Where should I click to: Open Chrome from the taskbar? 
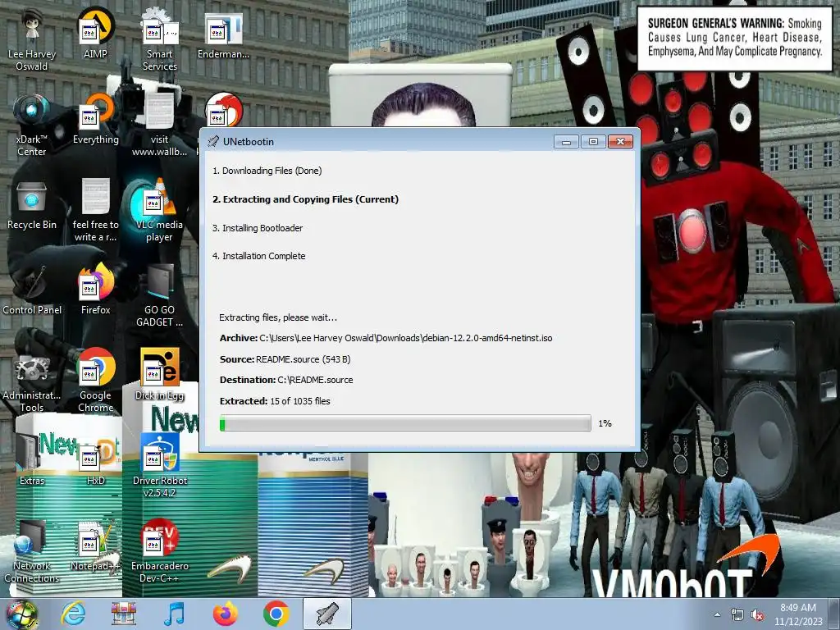[276, 614]
